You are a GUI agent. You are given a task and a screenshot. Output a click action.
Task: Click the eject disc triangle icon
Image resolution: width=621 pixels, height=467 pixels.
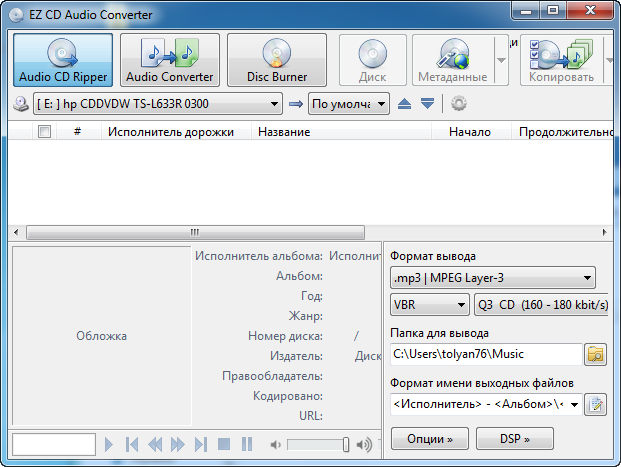[x=406, y=104]
